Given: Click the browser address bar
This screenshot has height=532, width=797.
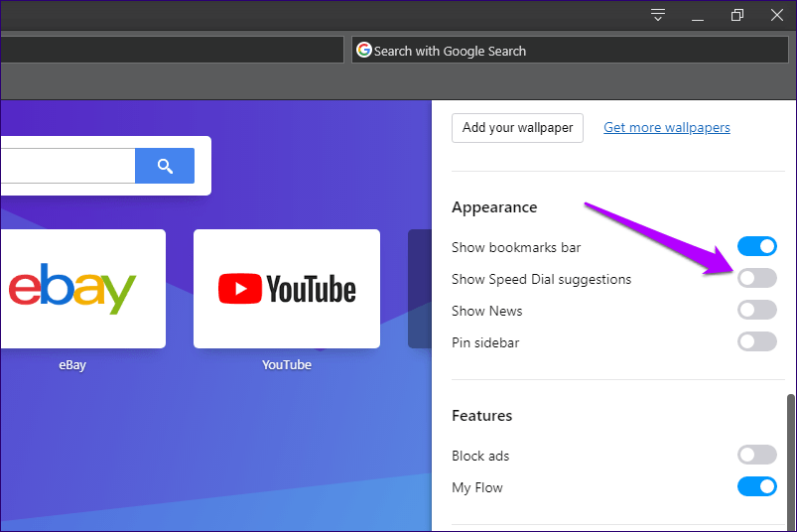Looking at the screenshot, I should tap(172, 50).
